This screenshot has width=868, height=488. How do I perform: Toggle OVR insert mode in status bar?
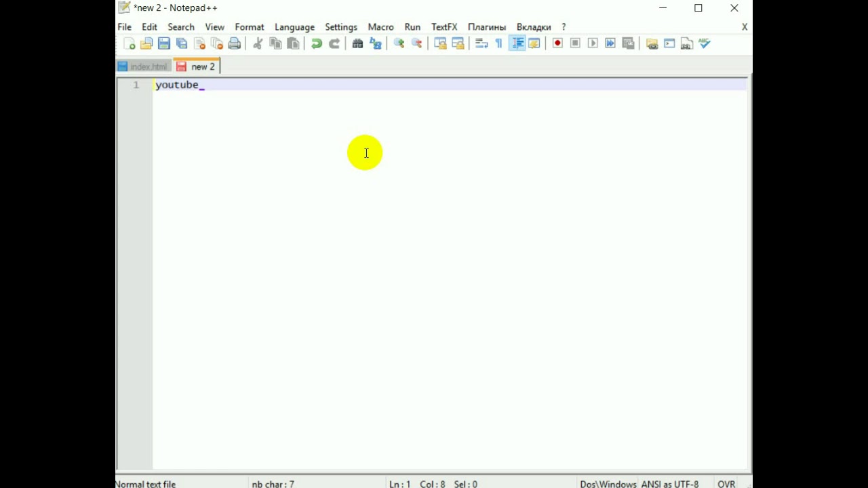(x=726, y=484)
